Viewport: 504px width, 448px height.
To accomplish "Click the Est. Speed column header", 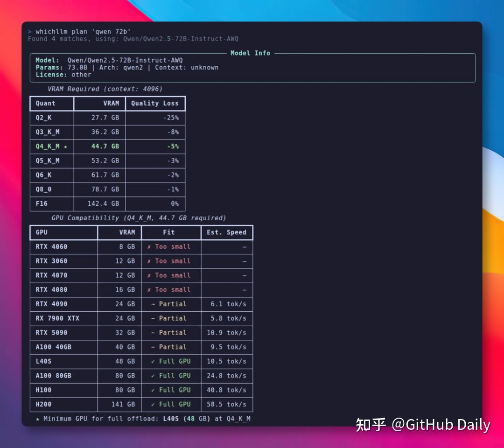I will pyautogui.click(x=227, y=232).
